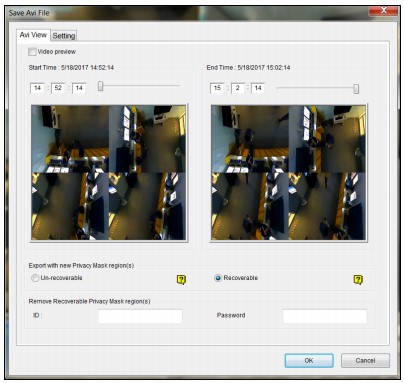
Task: Click the start time video thumbnail
Action: click(109, 173)
